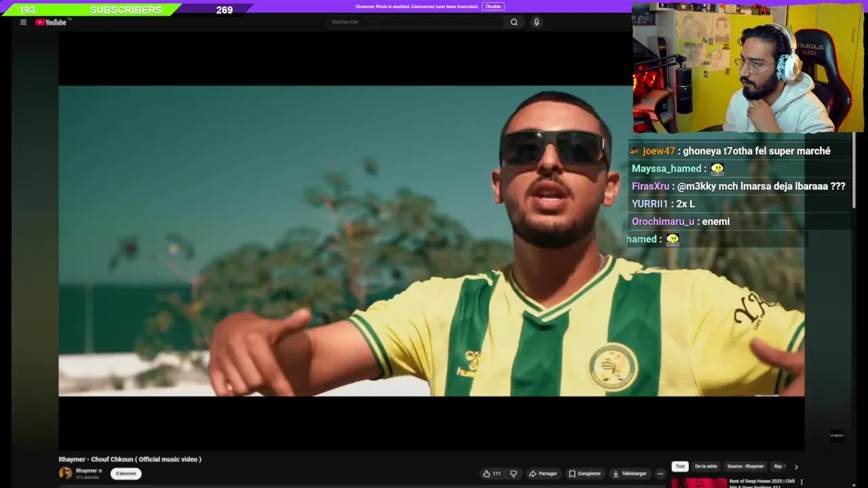Viewport: 868px width, 488px height.
Task: Dislike the video with thumbs-down
Action: pyautogui.click(x=513, y=474)
